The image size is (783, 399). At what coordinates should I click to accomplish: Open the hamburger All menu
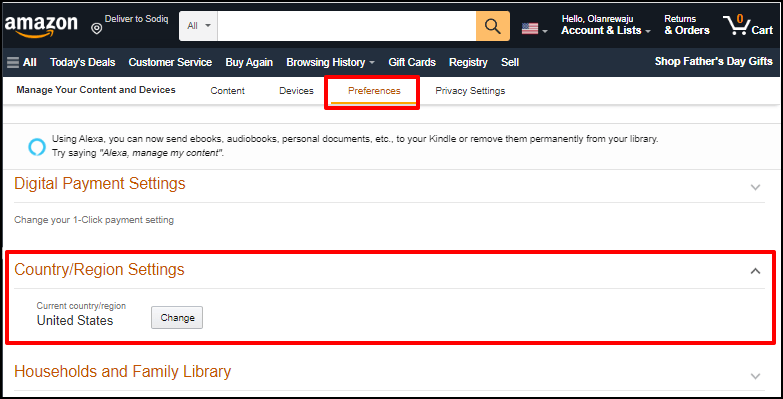click(21, 62)
